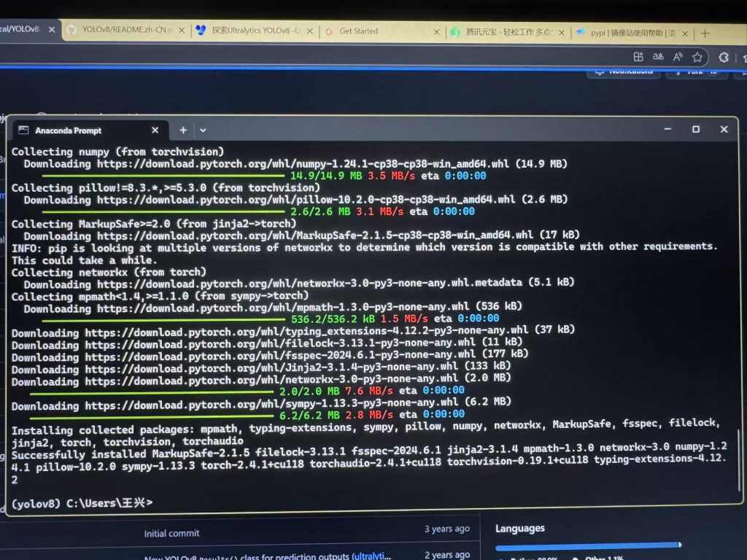Click the terminal vertical scrollbar thumb
Screen dimensions: 747x560
[x=739, y=459]
